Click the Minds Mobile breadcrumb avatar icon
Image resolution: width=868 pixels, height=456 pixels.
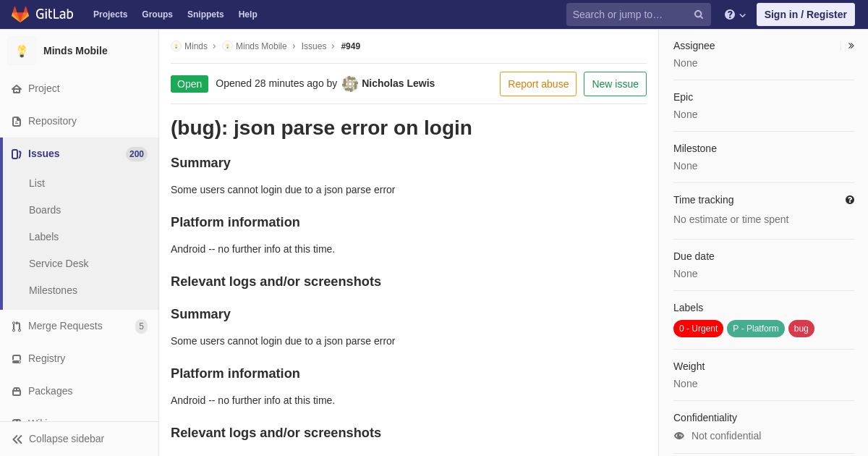tap(227, 46)
